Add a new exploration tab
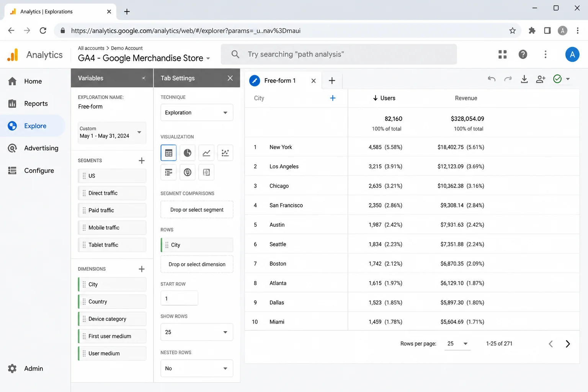 [332, 81]
